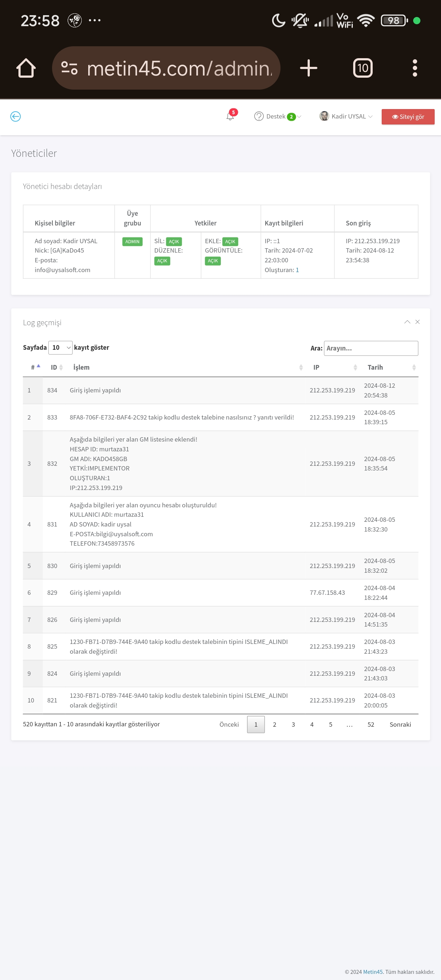Expand Kadir UYSAL user menu
The image size is (441, 980).
point(346,116)
